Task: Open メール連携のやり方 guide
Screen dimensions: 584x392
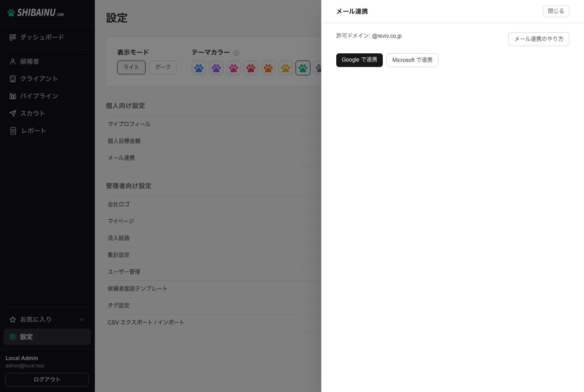Action: point(539,39)
